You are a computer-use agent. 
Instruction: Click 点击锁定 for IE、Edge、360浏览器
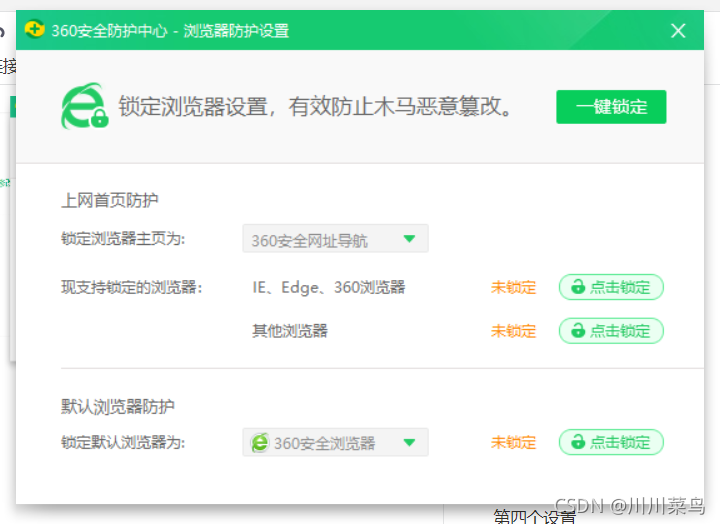pyautogui.click(x=611, y=287)
